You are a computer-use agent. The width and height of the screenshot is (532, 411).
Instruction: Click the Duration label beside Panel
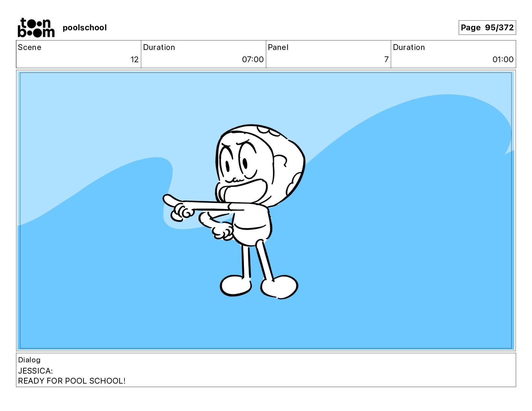point(409,47)
